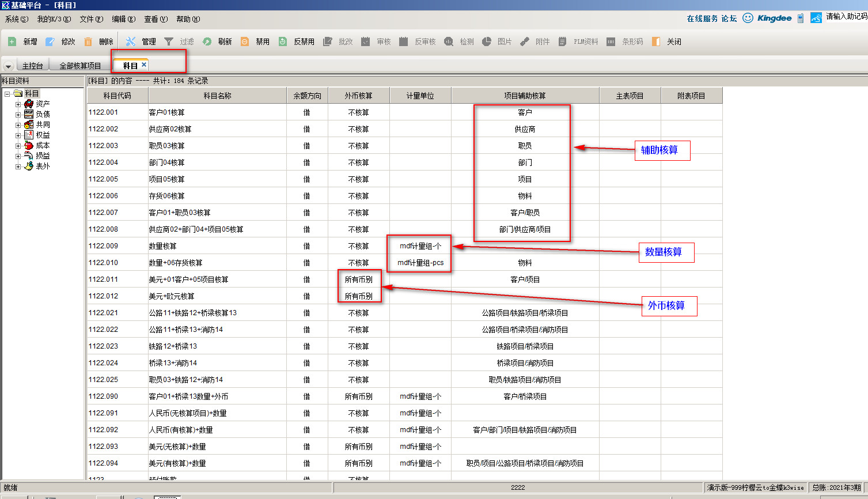Screen dimensions: 868x499
Task: Expand the 资产 tree node
Action: coord(18,104)
